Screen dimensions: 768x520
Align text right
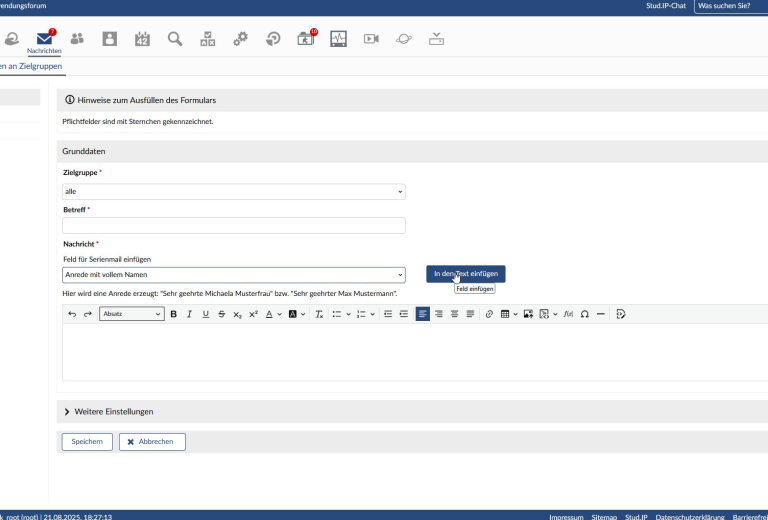click(x=438, y=314)
